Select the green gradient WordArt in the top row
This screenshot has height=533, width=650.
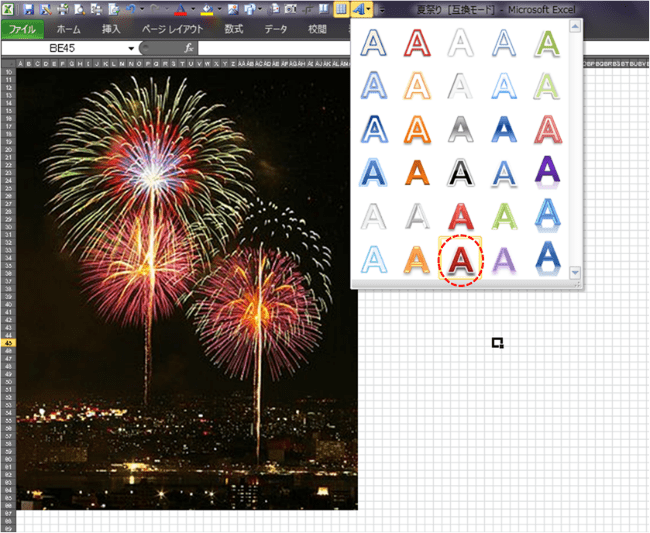tap(548, 43)
